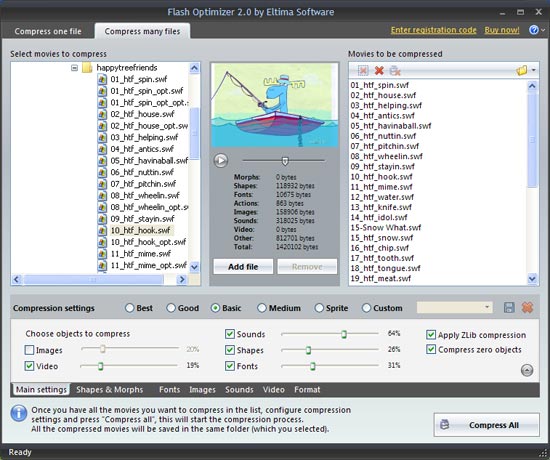Click file icon beside 07_htf_pitchin.swf in tree

[102, 184]
